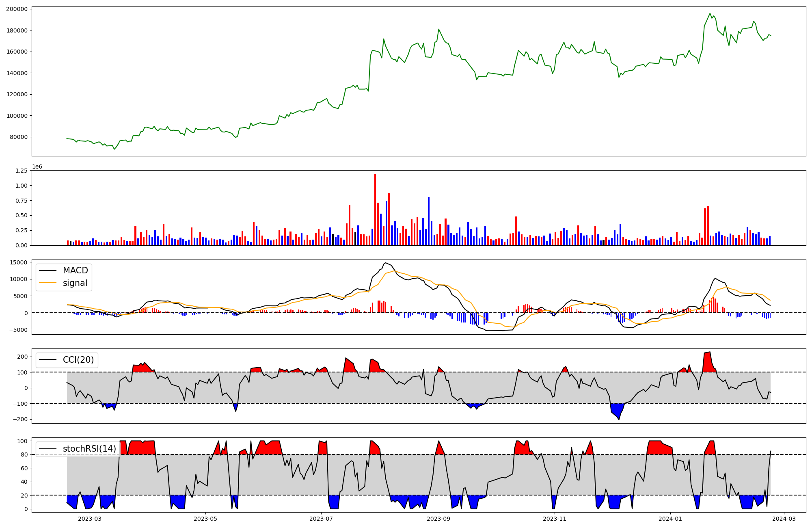Select the 2023-11 date tick label
Screen dimensions: 812x528
555,518
